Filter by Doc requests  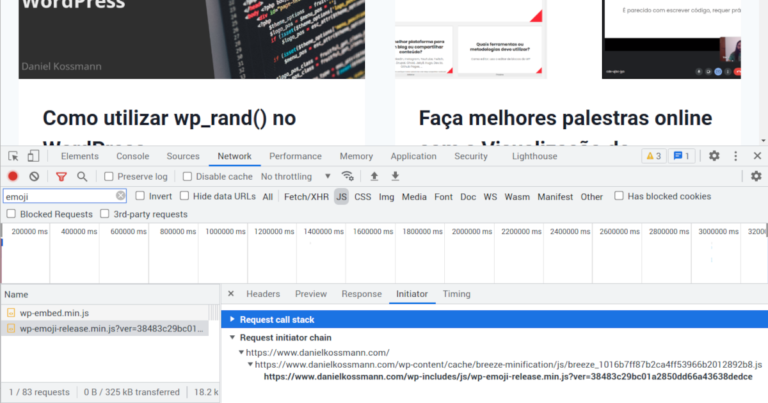tap(468, 196)
